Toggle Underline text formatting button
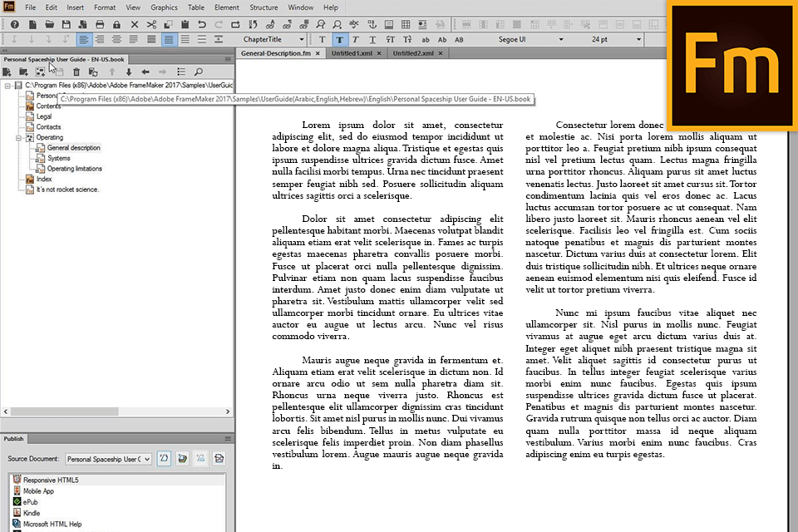798x532 pixels. pyautogui.click(x=372, y=39)
